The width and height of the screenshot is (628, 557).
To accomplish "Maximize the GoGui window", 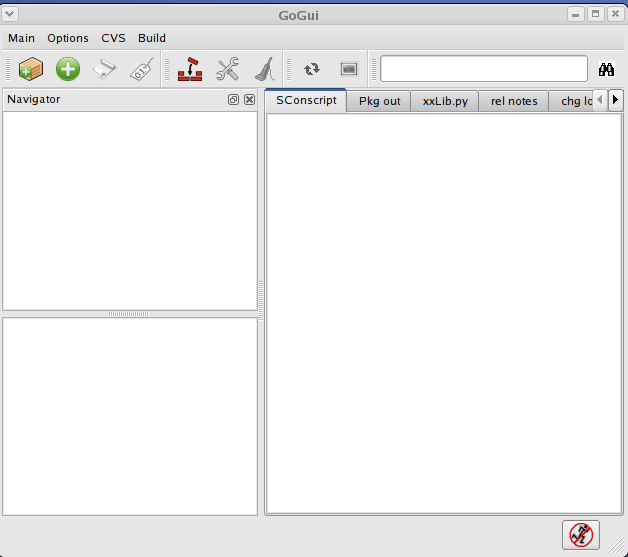I will click(596, 15).
